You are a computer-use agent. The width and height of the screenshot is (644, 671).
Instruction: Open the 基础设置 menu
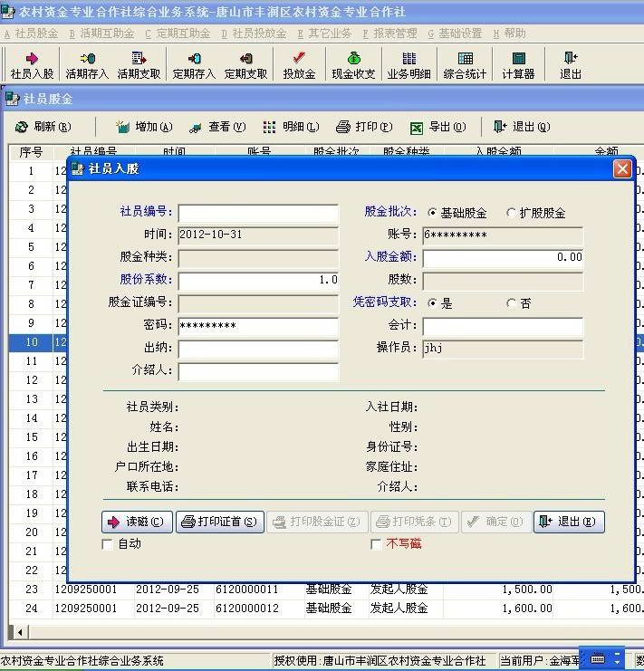(456, 34)
